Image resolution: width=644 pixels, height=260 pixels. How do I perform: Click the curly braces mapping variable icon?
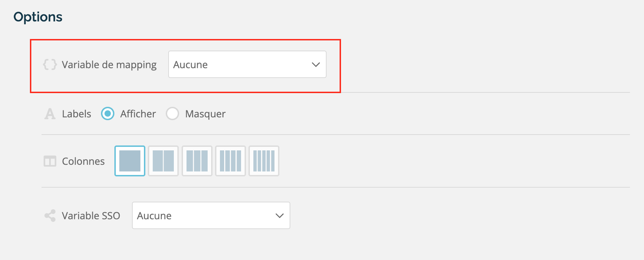click(x=50, y=65)
